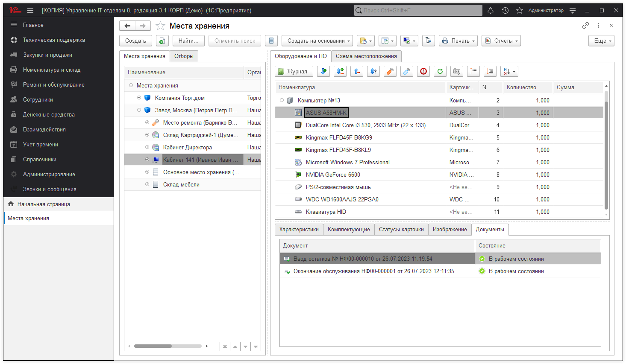Click the tree hierarchy view toolbar icon

[x=429, y=41]
